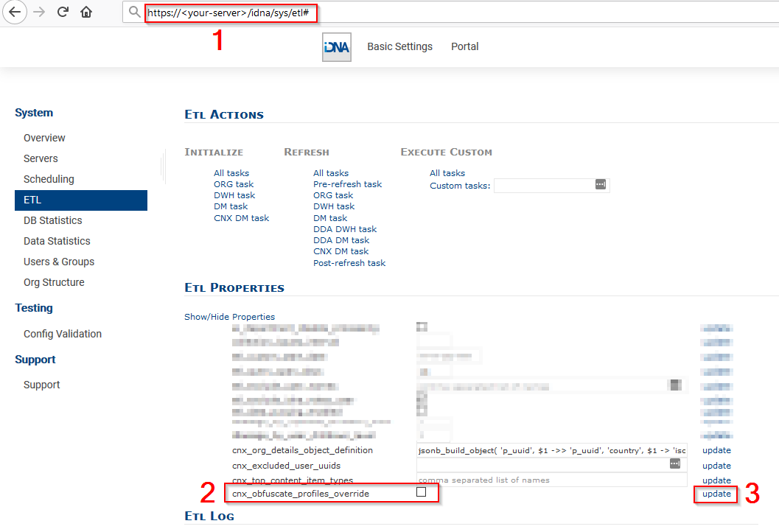Click the browser forward arrow button
The image size is (779, 532).
40,12
